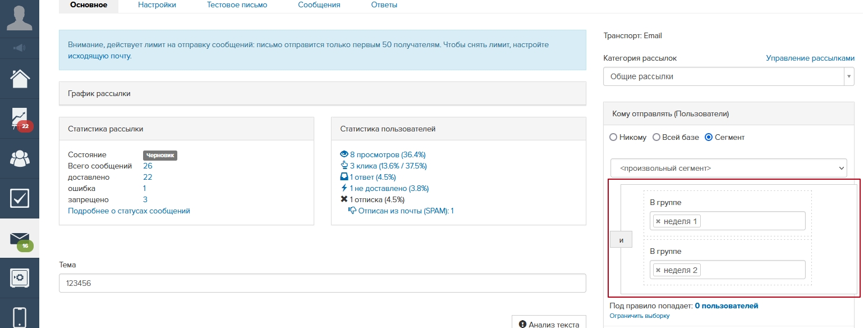Select the 'Никому' radio button
The width and height of the screenshot is (868, 328).
point(613,138)
